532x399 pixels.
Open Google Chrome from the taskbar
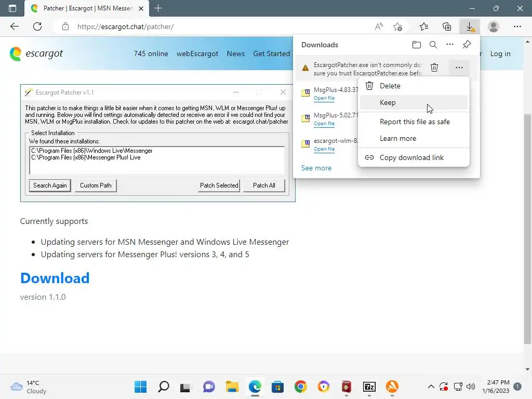301,387
